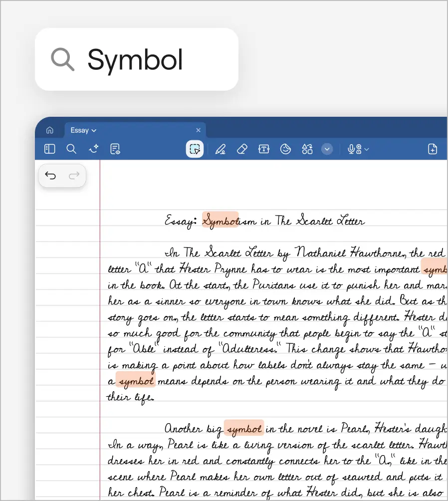The width and height of the screenshot is (448, 501).
Task: Add a new page icon
Action: 433,149
